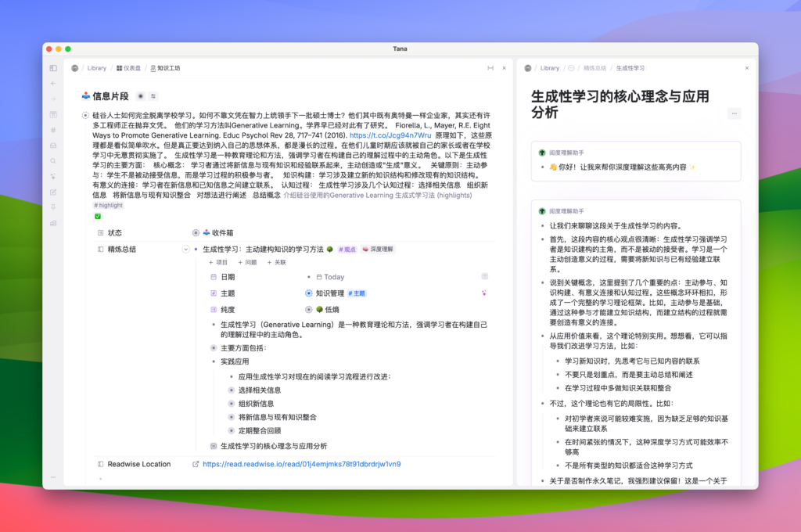Expand the 组织新信息 bullet
The image size is (801, 532).
[x=232, y=404]
